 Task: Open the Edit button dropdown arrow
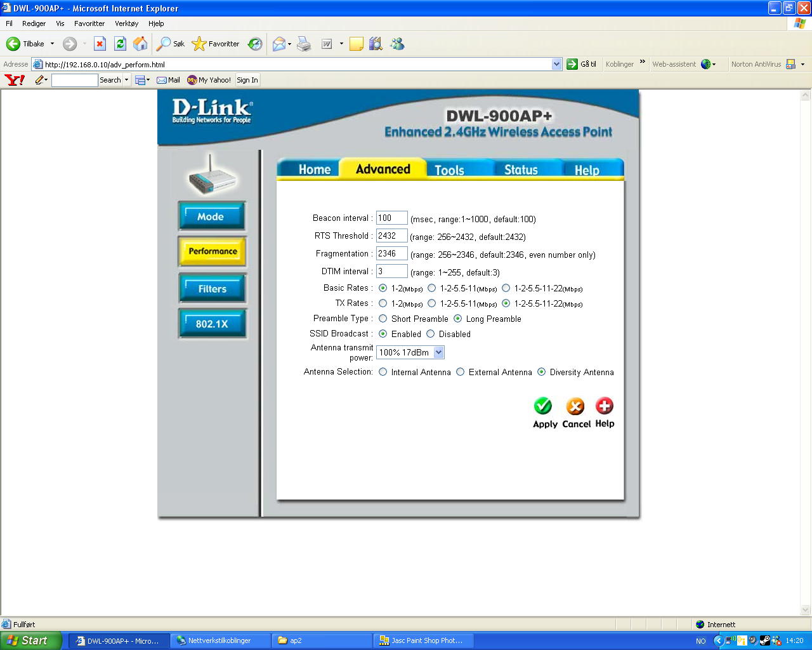click(341, 44)
